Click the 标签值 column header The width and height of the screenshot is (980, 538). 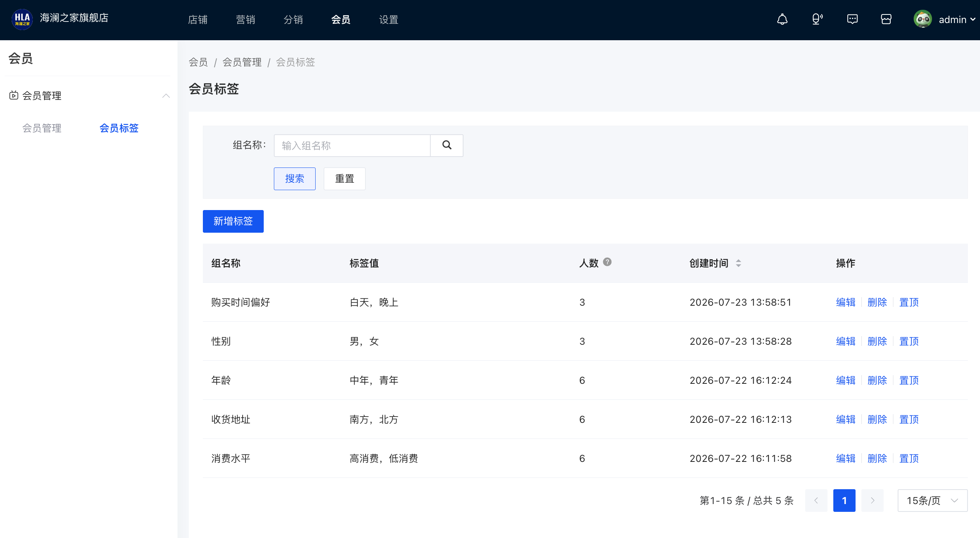[x=364, y=263]
